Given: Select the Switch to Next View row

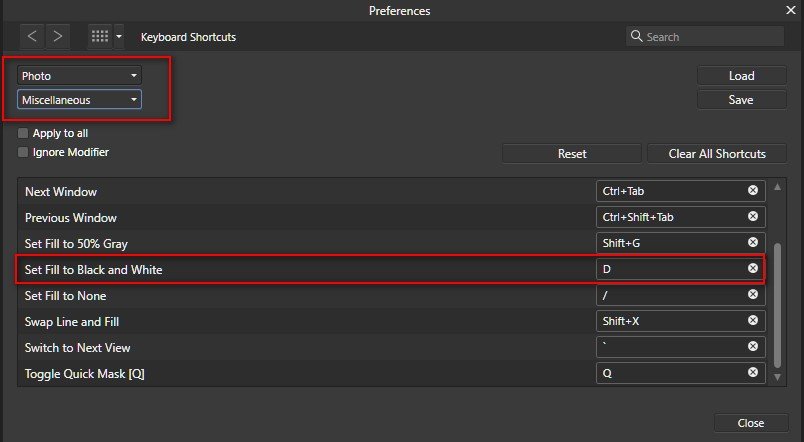Looking at the screenshot, I should pos(300,347).
